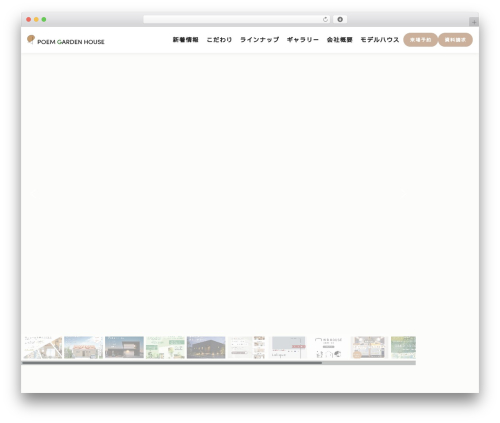
Task: Open a new browser tab with plus
Action: tap(474, 22)
